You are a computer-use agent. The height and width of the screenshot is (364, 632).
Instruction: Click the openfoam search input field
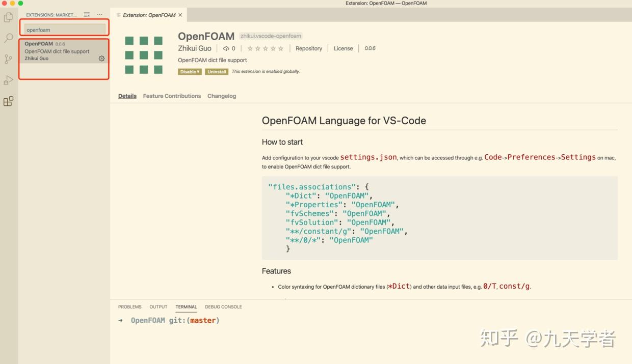tap(64, 30)
